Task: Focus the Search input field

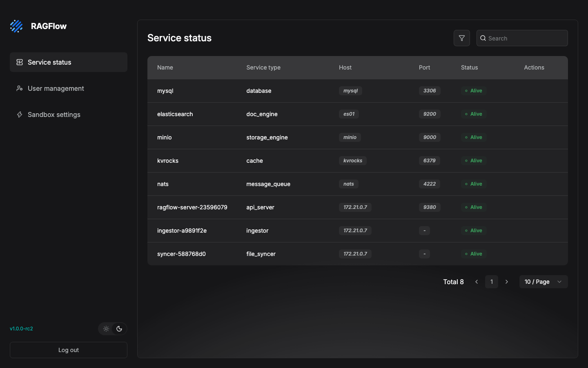Action: point(522,38)
